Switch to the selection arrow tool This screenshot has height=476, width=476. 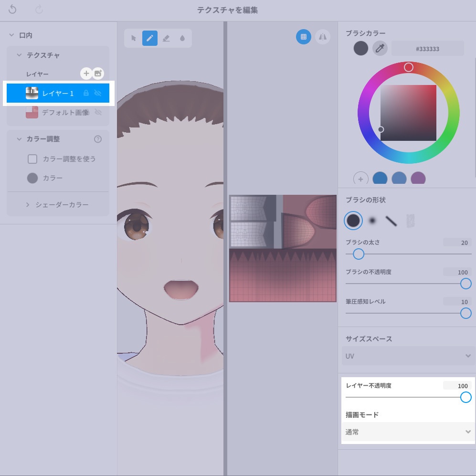click(134, 38)
